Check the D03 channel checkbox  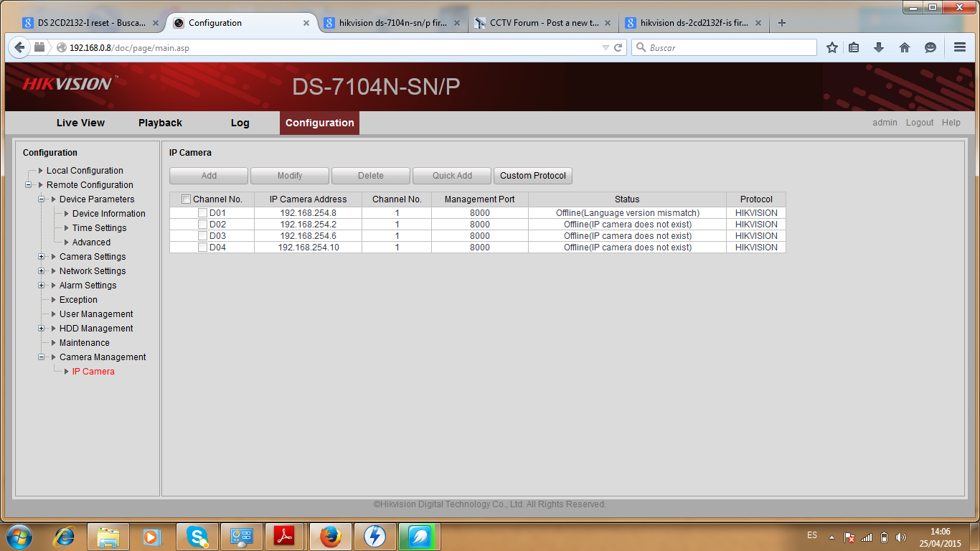[x=203, y=236]
